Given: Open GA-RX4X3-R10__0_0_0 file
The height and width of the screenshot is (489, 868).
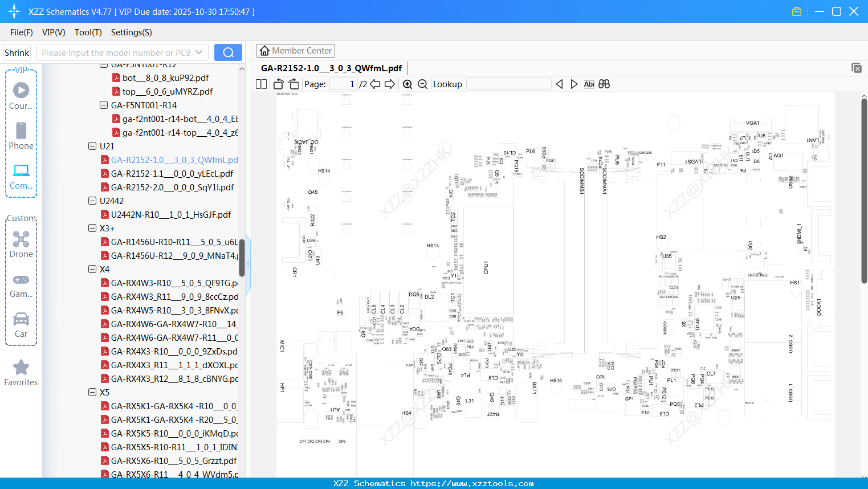Looking at the screenshot, I should tap(174, 351).
